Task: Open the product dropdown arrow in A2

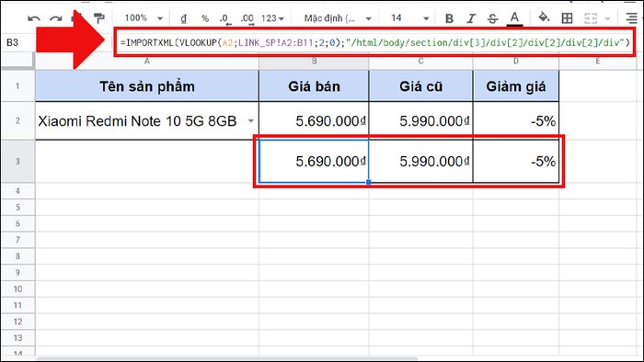Action: (x=250, y=121)
